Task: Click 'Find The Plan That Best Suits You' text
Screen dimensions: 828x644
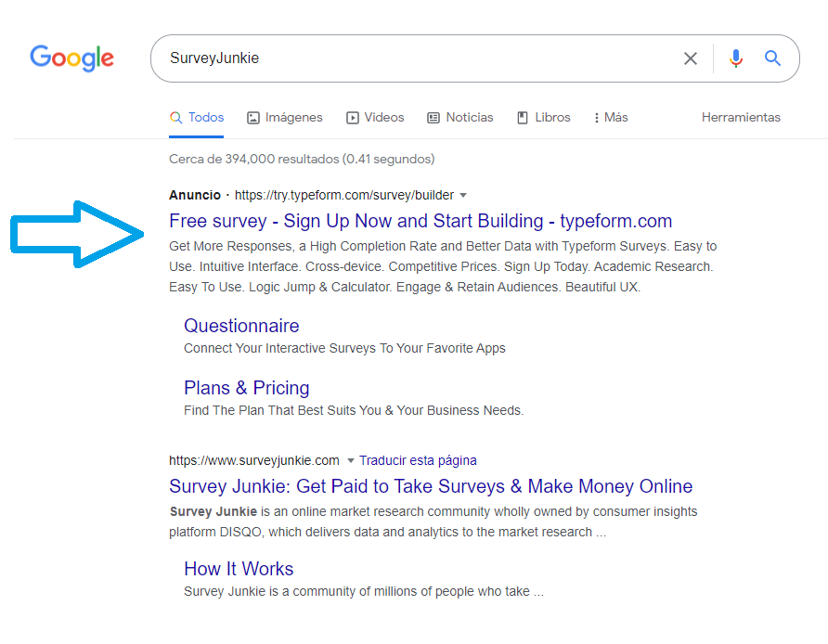Action: click(354, 411)
